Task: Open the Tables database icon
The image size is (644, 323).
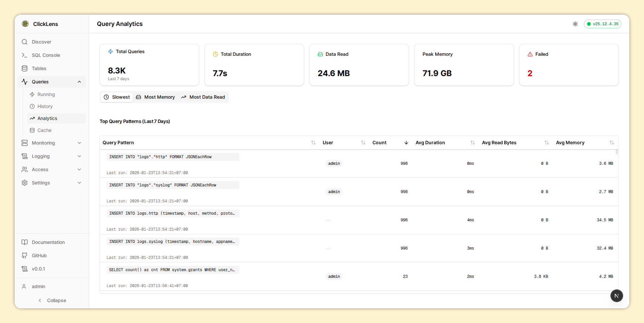Action: (25, 68)
